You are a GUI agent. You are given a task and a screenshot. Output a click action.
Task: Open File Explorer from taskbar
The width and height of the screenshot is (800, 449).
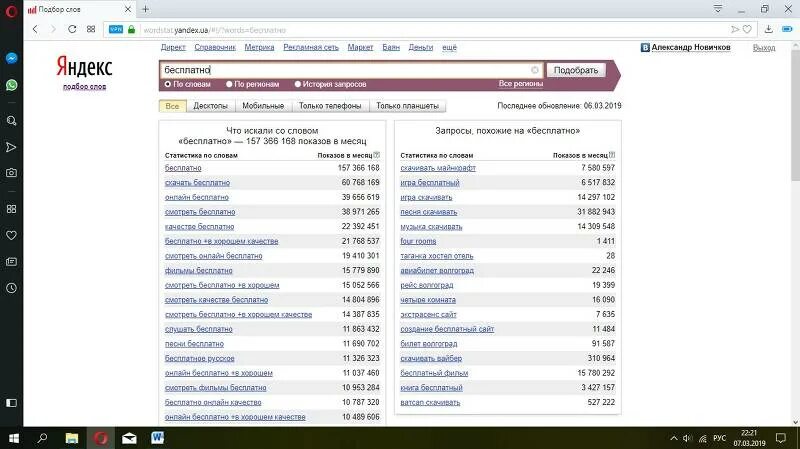click(71, 438)
